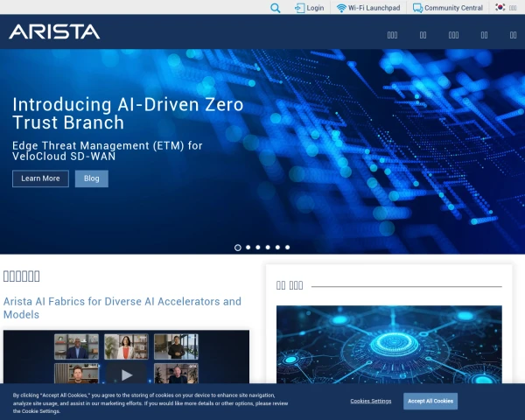The width and height of the screenshot is (525, 420).
Task: Open Cookies Settings link
Action: (371, 401)
